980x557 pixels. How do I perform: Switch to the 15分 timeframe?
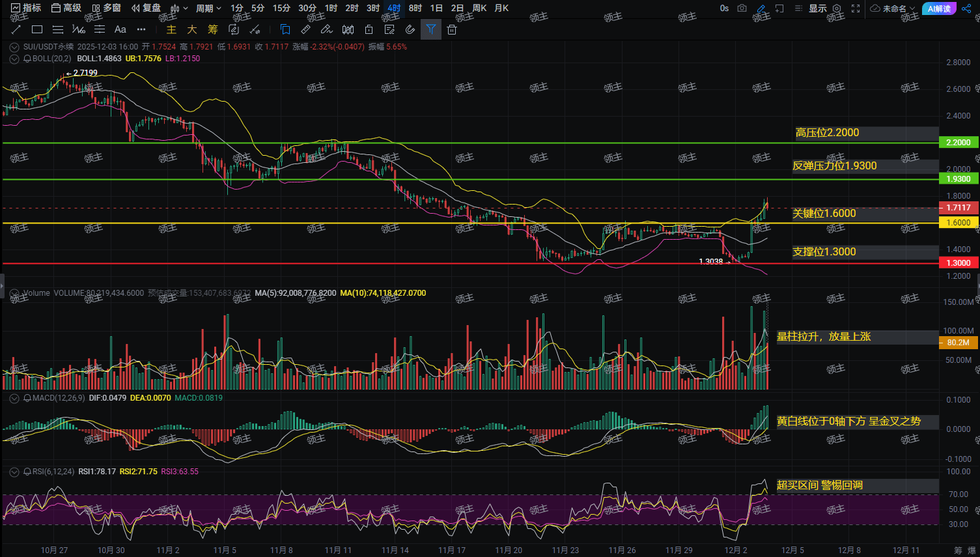click(281, 8)
